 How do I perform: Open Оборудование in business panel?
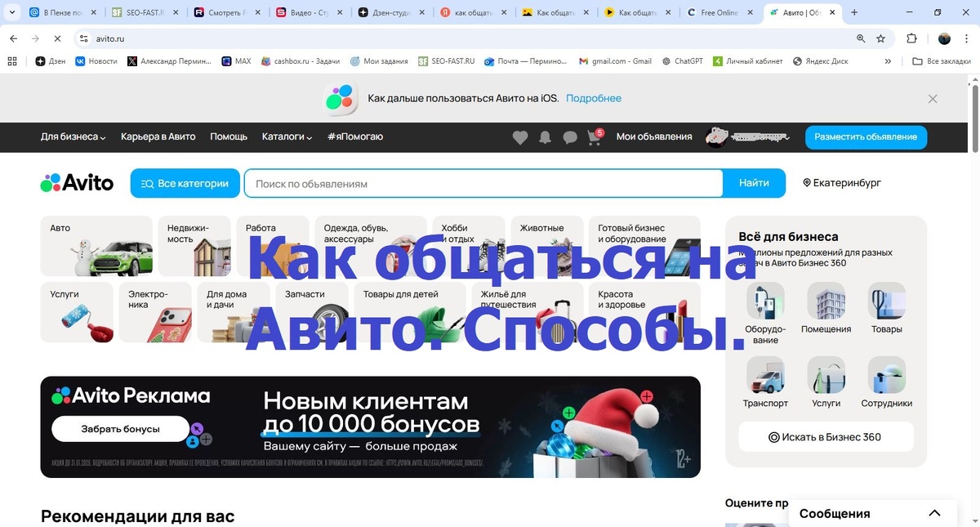[x=765, y=314]
